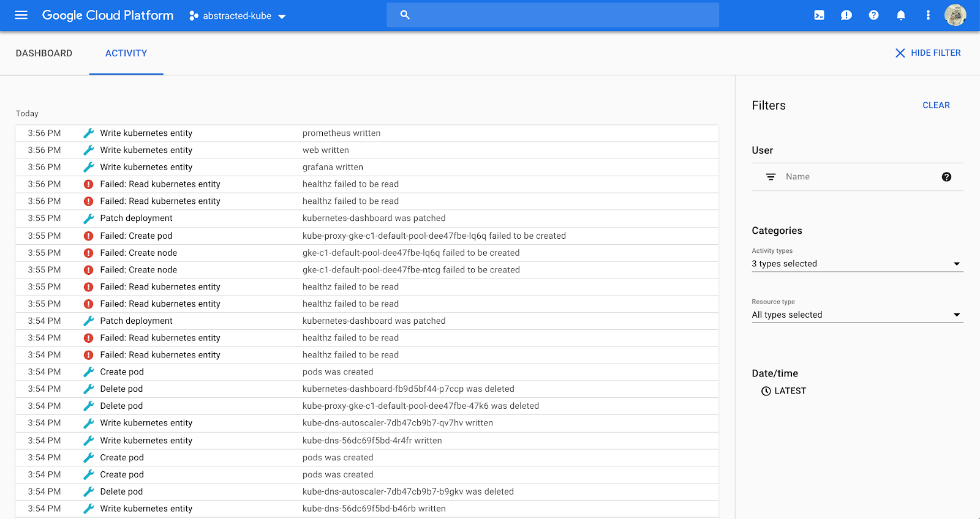
Task: Open 'kube-proxy-gke-c1-default-pool-dee47fbe-47k6 was deleted'
Action: click(421, 406)
